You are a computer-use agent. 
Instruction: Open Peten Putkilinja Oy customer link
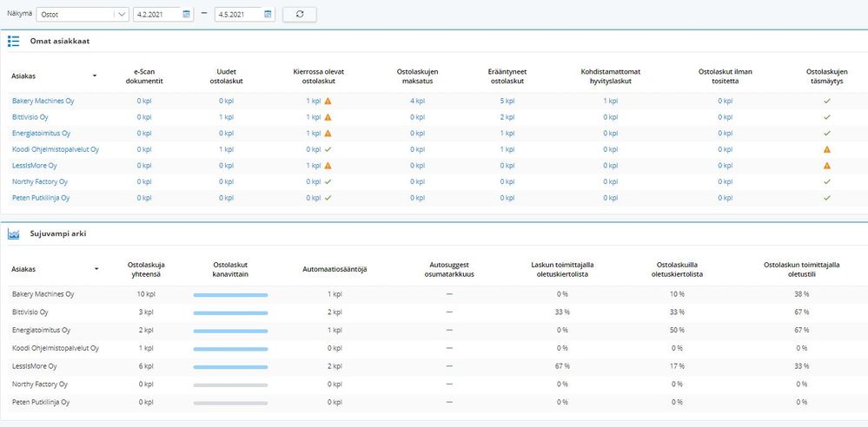[x=41, y=198]
